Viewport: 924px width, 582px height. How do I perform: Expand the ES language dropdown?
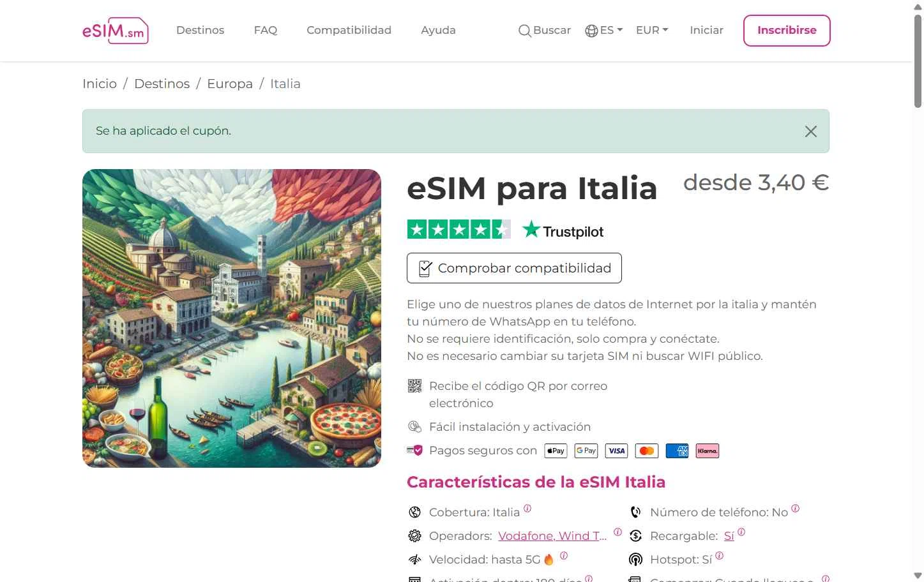click(x=603, y=30)
